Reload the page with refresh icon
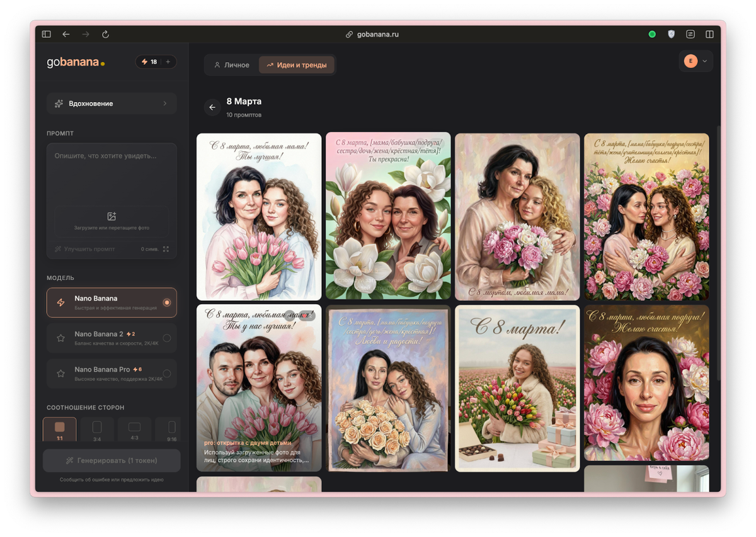This screenshot has height=537, width=756. click(x=105, y=34)
